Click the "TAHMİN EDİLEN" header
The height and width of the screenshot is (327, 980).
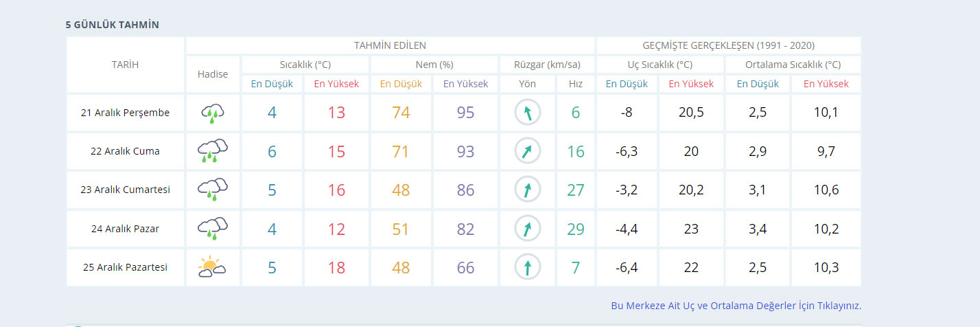click(x=390, y=45)
